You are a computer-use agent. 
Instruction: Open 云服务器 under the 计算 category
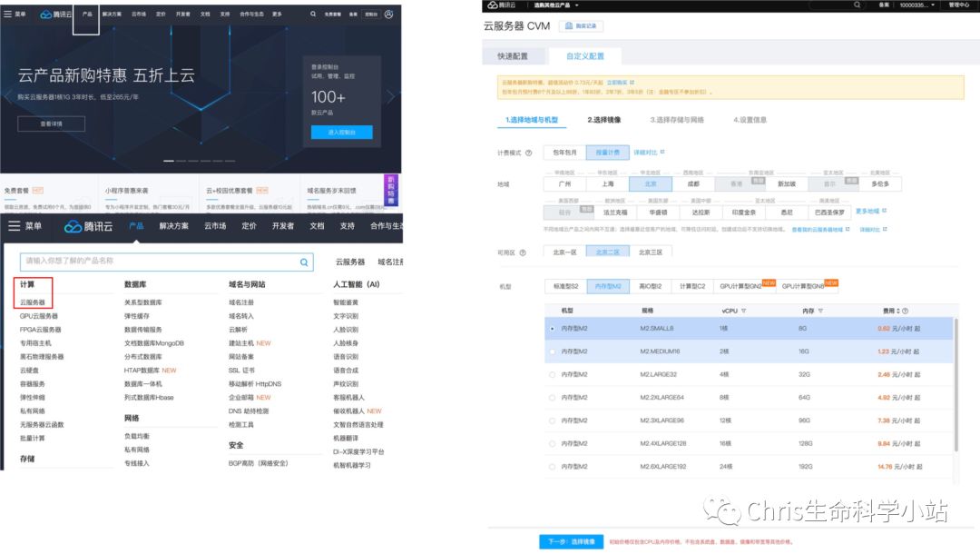click(x=33, y=302)
